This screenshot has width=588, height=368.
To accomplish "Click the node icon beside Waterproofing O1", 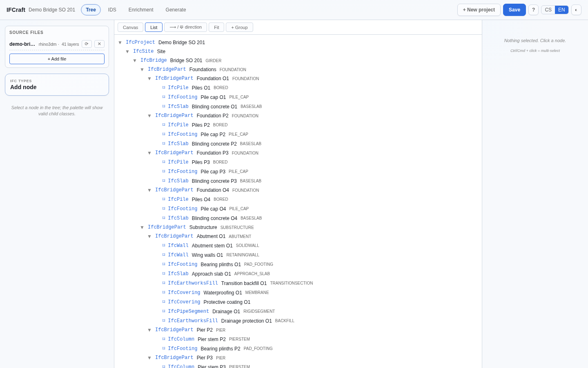I will [x=164, y=292].
